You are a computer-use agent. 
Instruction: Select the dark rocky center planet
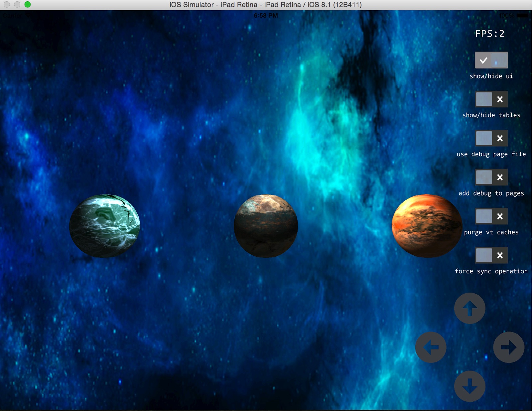[266, 226]
